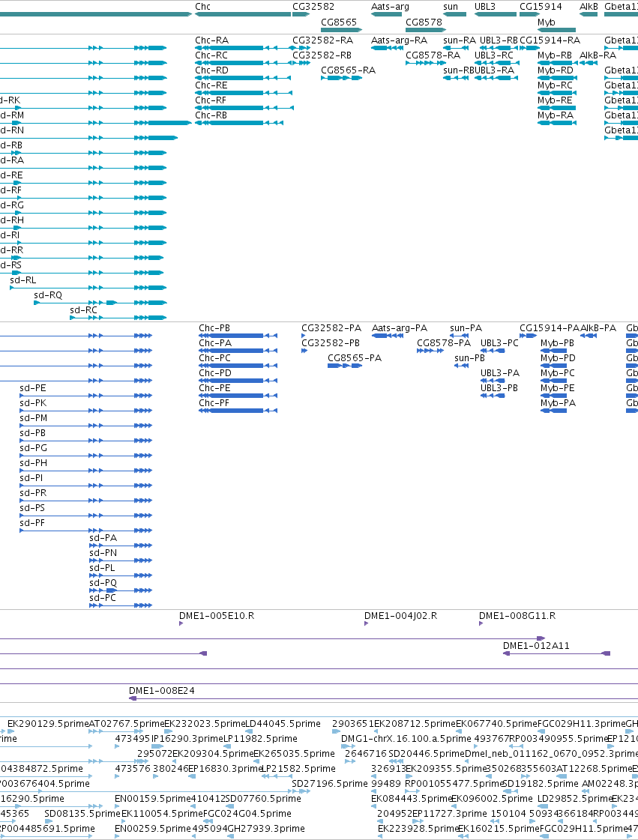This screenshot has height=840, width=638.
Task: Select transcript Chc-RB
Action: click(239, 123)
